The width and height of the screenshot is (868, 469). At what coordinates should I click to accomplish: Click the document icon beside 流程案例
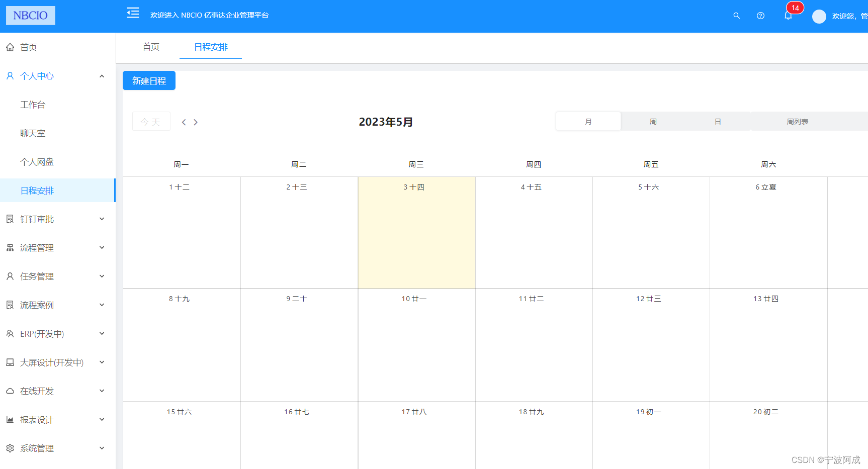10,305
